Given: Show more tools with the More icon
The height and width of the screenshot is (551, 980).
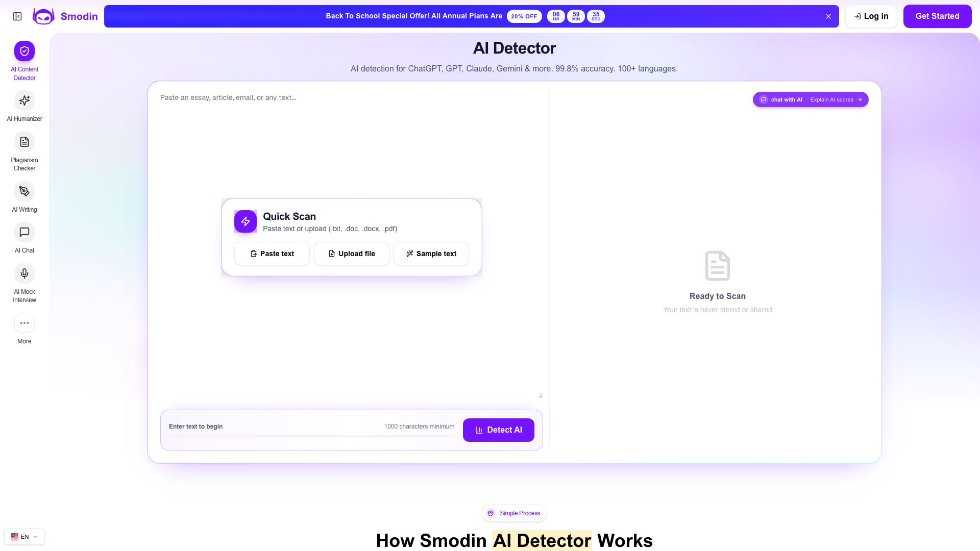Looking at the screenshot, I should tap(24, 323).
